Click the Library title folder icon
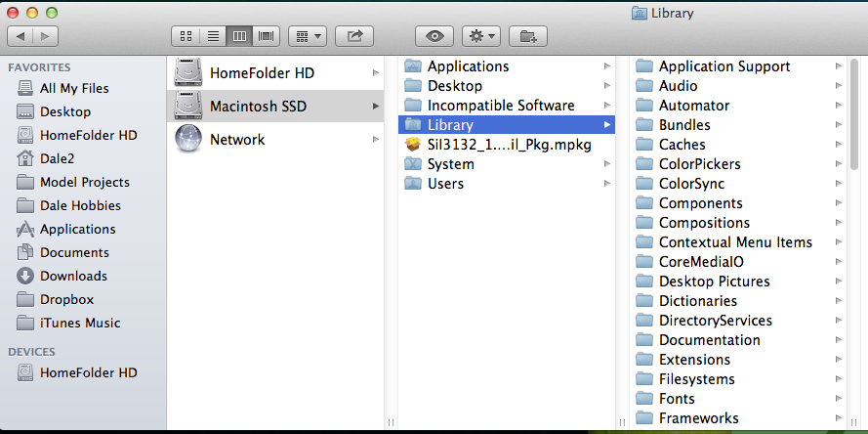Screen dimensions: 868x434 640,14
